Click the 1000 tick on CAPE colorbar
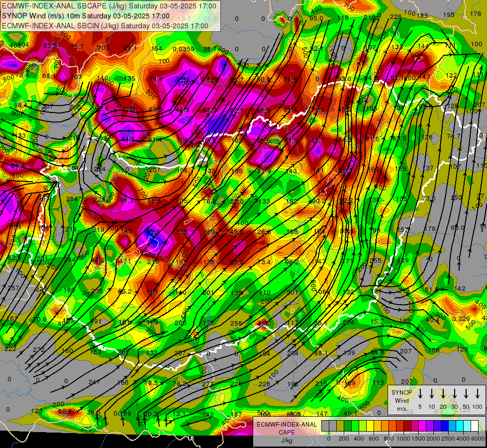This screenshot has height=448, width=487. coord(404,439)
